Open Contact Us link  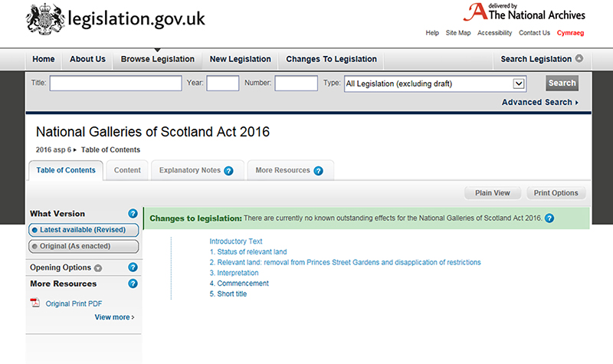click(x=534, y=33)
